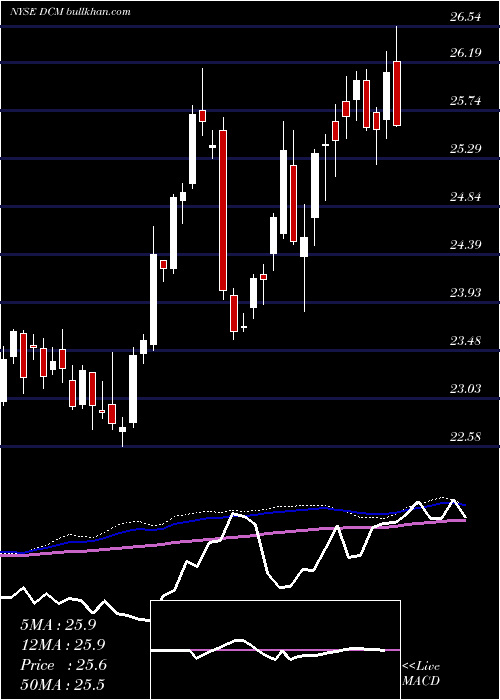Viewport: 500px width, 700px height.
Task: Click the 22.58 price axis label
Action: pos(466,436)
